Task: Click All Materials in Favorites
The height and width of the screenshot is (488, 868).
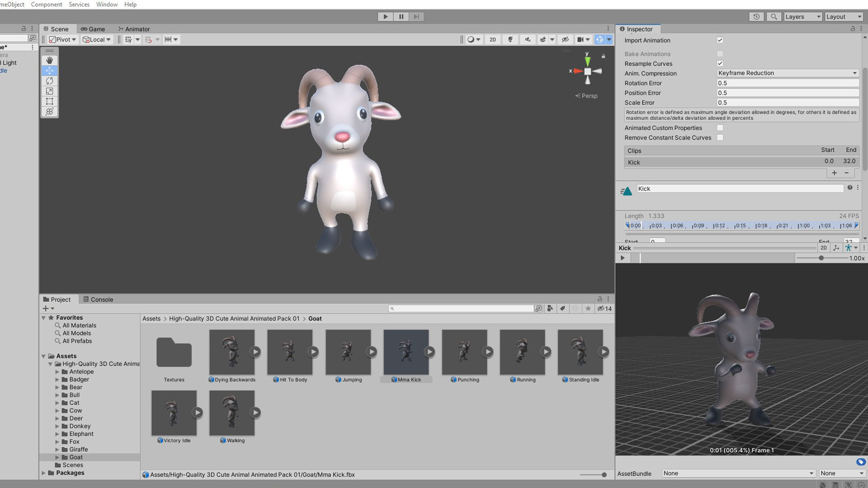Action: (x=79, y=325)
